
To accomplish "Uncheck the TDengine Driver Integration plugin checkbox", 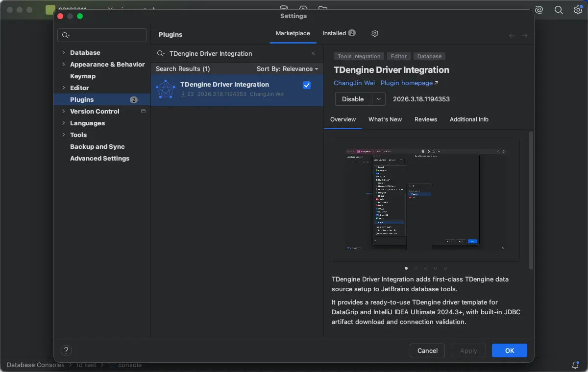I will [307, 85].
